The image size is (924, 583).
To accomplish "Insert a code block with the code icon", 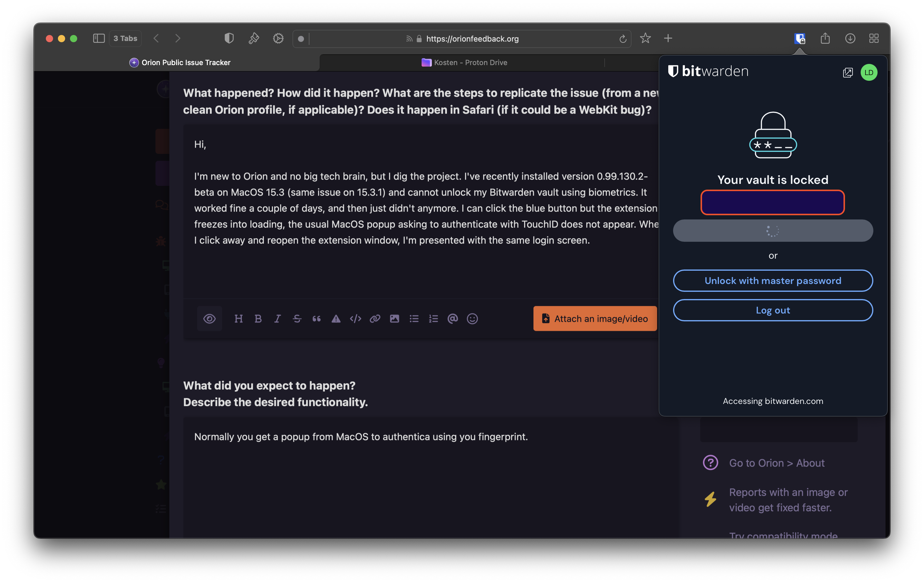I will pyautogui.click(x=355, y=319).
